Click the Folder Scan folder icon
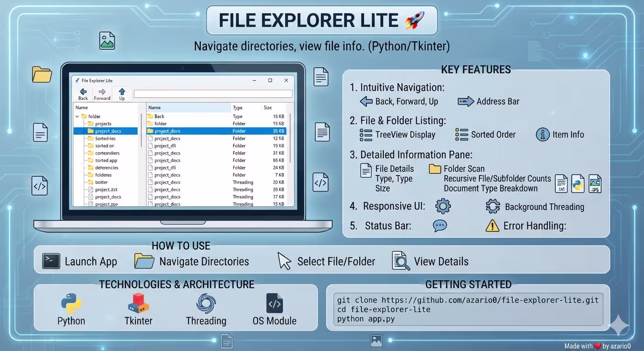Viewport: 644px width, 351px height. click(x=435, y=169)
